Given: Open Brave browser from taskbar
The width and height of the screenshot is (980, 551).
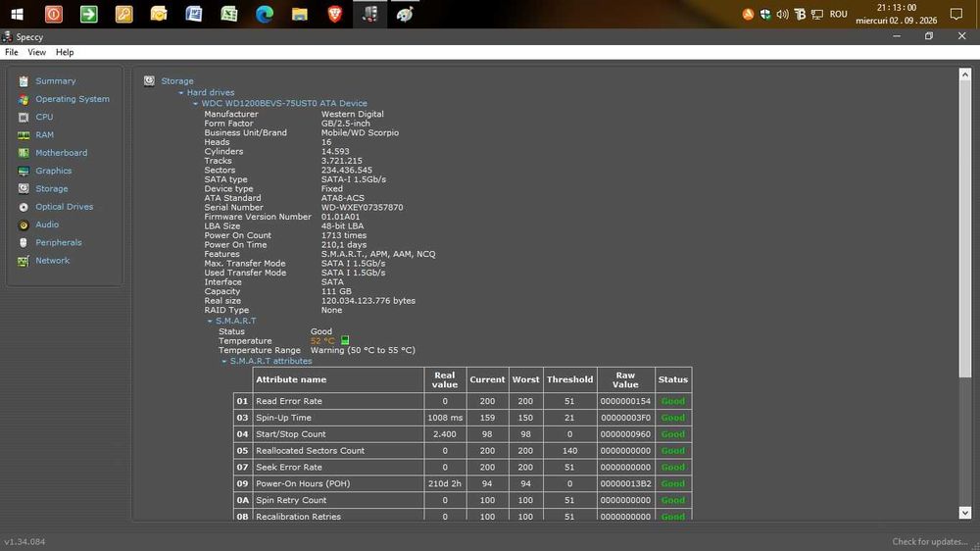Looking at the screenshot, I should (334, 14).
